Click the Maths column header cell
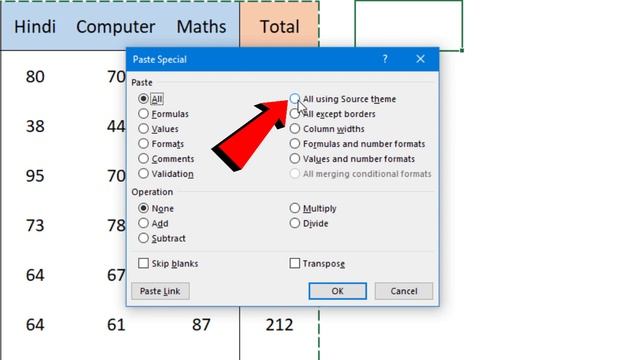The height and width of the screenshot is (360, 640). [x=201, y=27]
